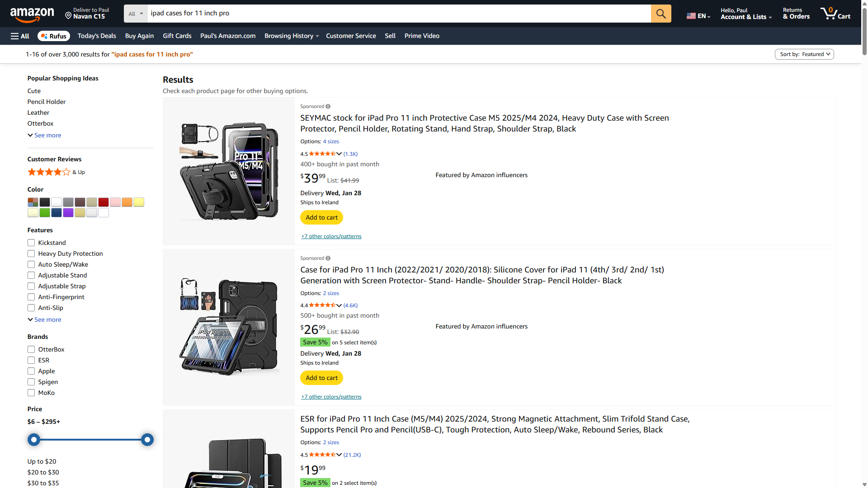
Task: Filter by four stars & up
Action: click(x=56, y=172)
